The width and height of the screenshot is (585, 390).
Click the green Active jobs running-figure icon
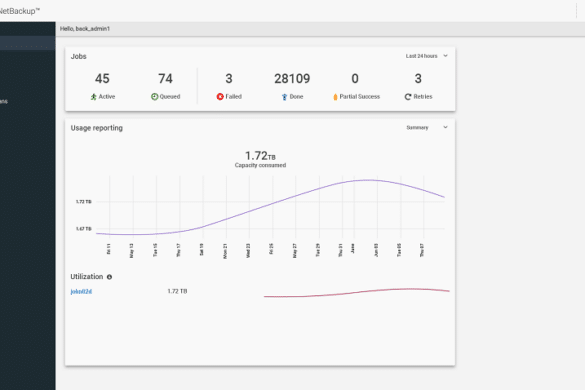93,97
